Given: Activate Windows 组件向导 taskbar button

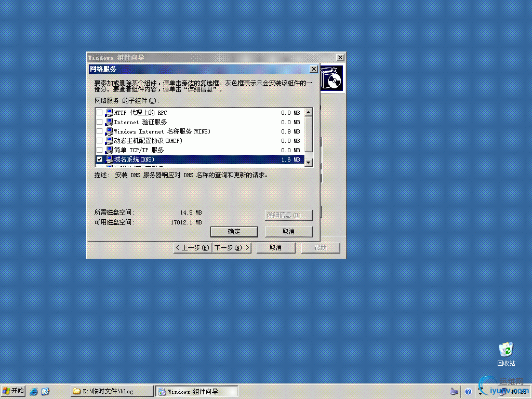Looking at the screenshot, I should click(x=197, y=391).
